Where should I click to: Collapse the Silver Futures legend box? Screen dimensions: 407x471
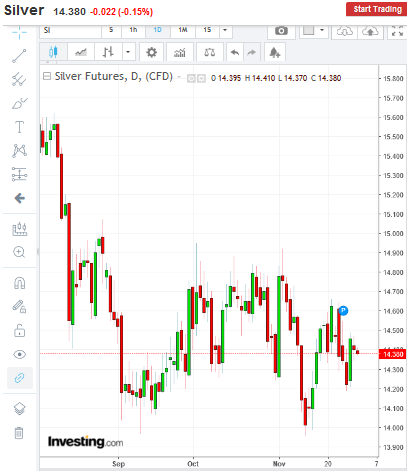47,77
